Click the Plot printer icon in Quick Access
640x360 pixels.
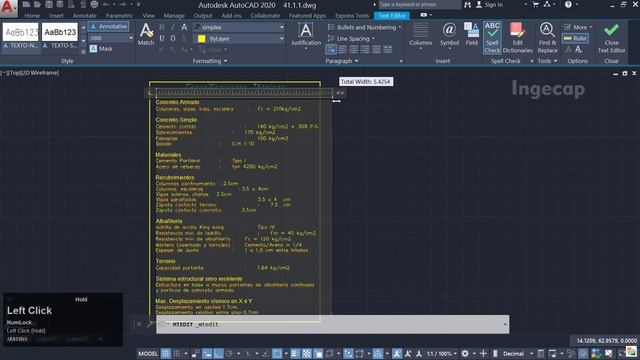(94, 4)
